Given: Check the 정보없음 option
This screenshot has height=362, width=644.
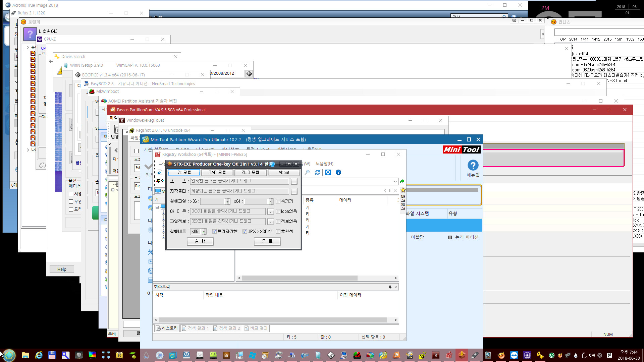Looking at the screenshot, I should pos(278,222).
